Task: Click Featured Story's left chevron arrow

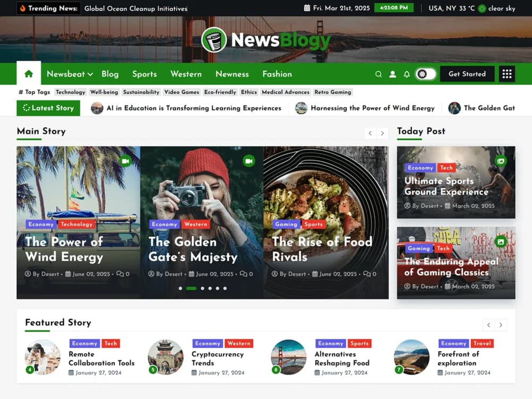Action: pos(488,324)
